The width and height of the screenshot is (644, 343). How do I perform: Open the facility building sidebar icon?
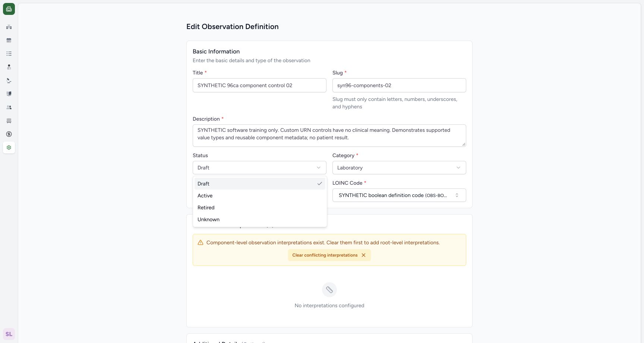tap(9, 27)
